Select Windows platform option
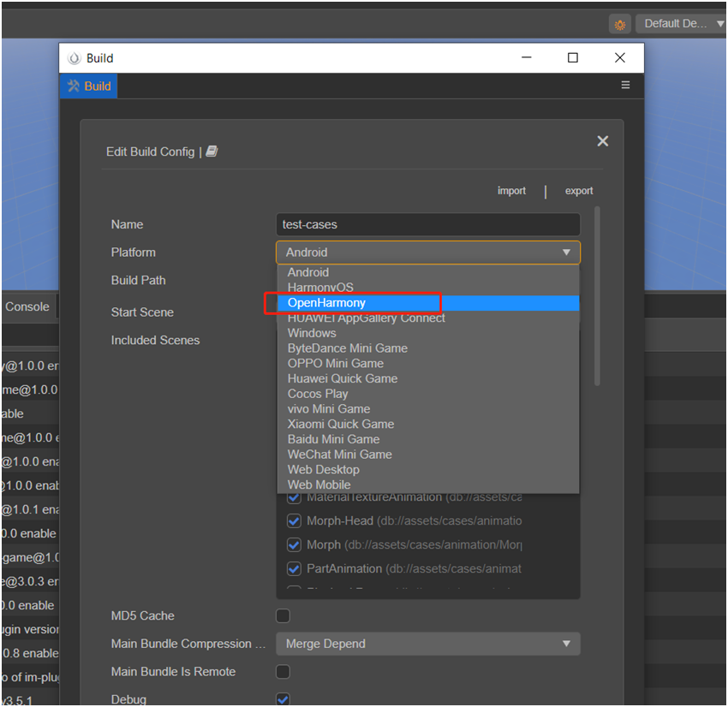728x707 pixels. click(x=428, y=333)
